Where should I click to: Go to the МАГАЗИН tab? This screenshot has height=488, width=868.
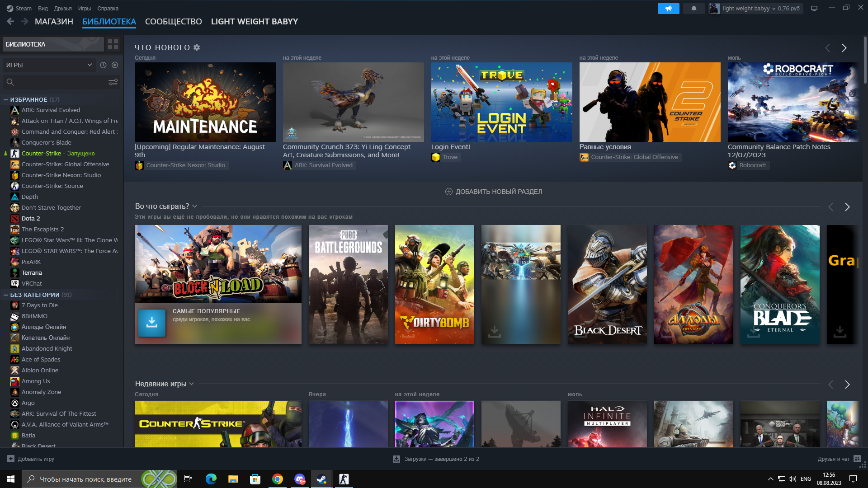pos(54,22)
